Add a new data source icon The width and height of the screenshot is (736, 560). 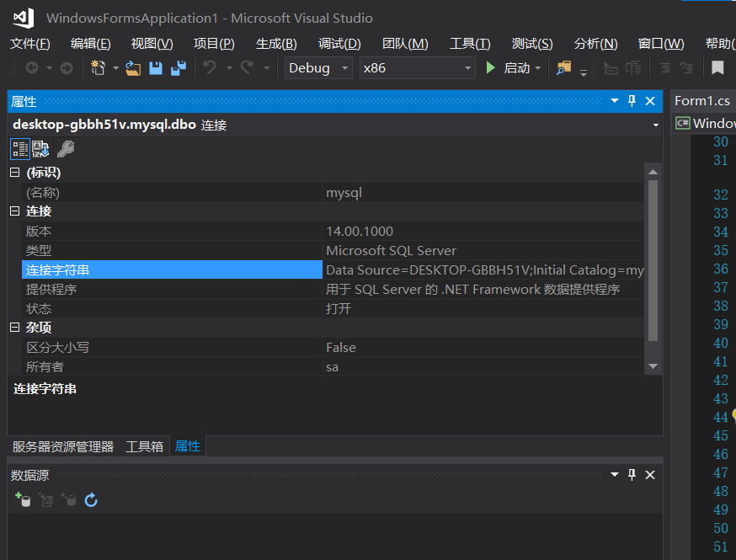(23, 500)
